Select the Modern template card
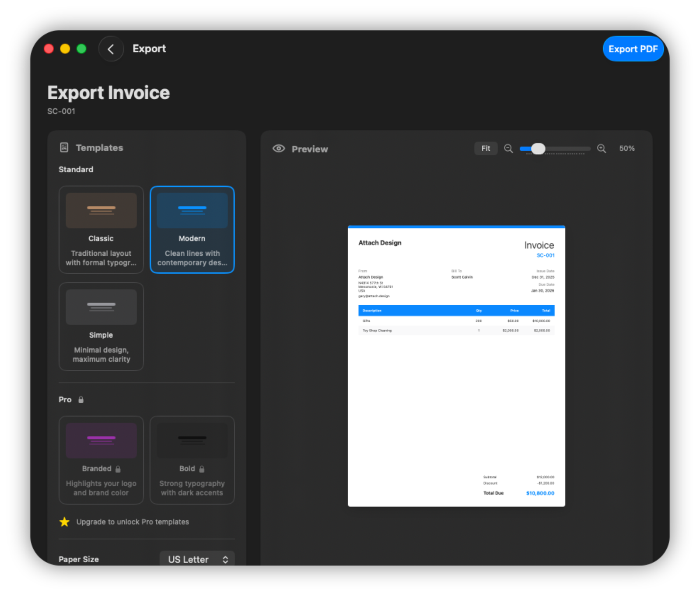Image resolution: width=700 pixels, height=596 pixels. point(192,230)
